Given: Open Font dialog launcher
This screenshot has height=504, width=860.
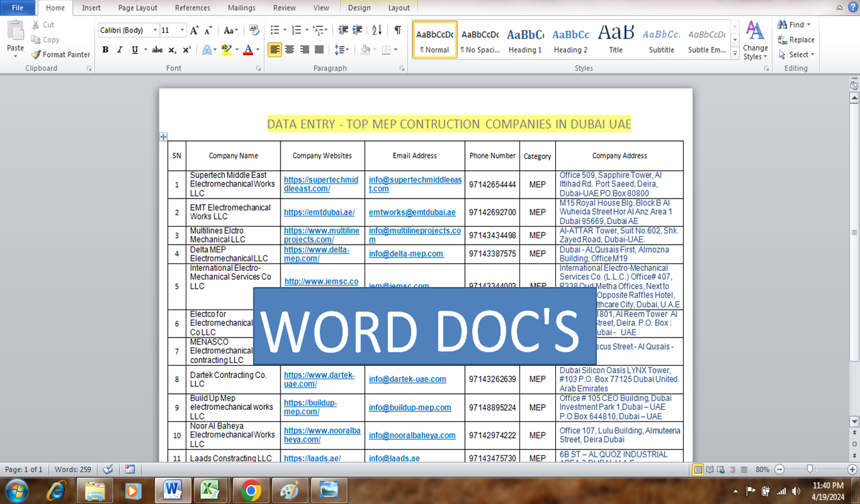Looking at the screenshot, I should point(259,68).
